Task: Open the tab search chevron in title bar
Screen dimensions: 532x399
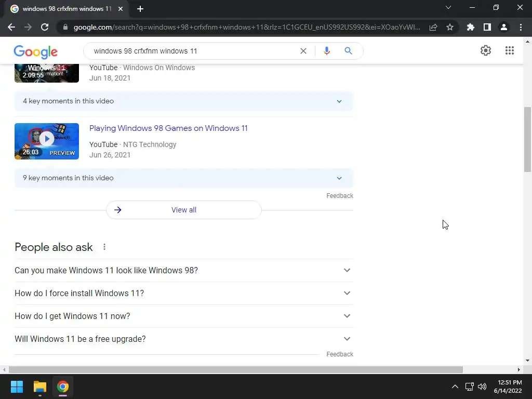Action: (448, 7)
